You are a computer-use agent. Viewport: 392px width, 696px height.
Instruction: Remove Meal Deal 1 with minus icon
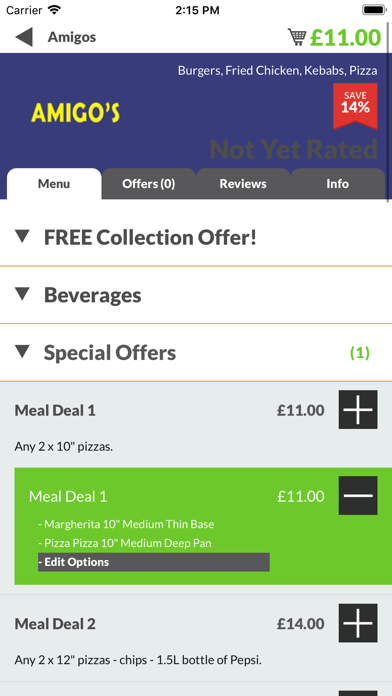pyautogui.click(x=358, y=496)
